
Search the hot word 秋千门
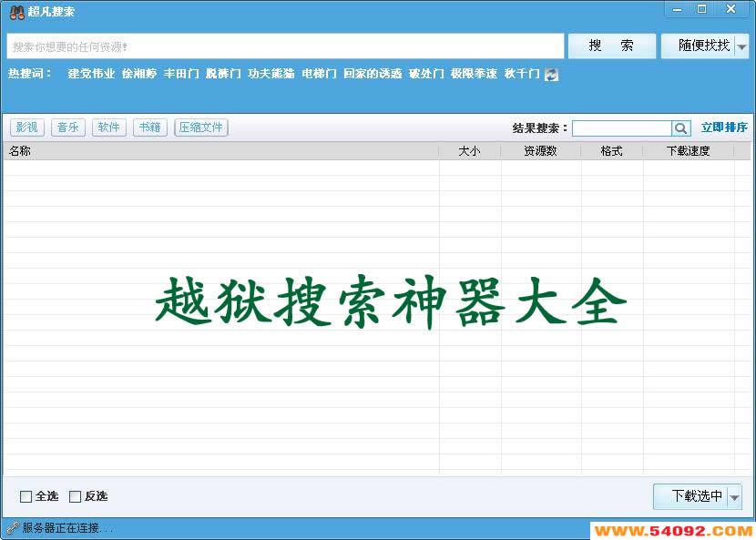(522, 74)
